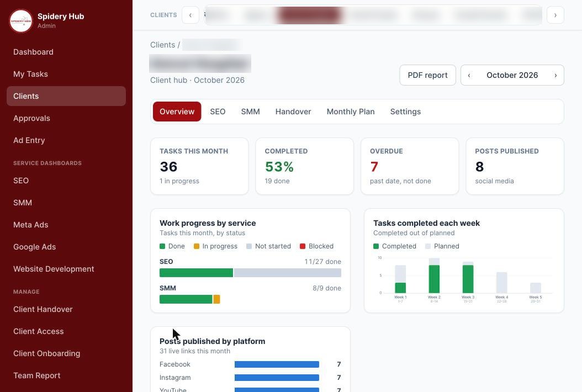Click the Completed legend in weekly chart
The height and width of the screenshot is (392, 582).
tap(395, 246)
